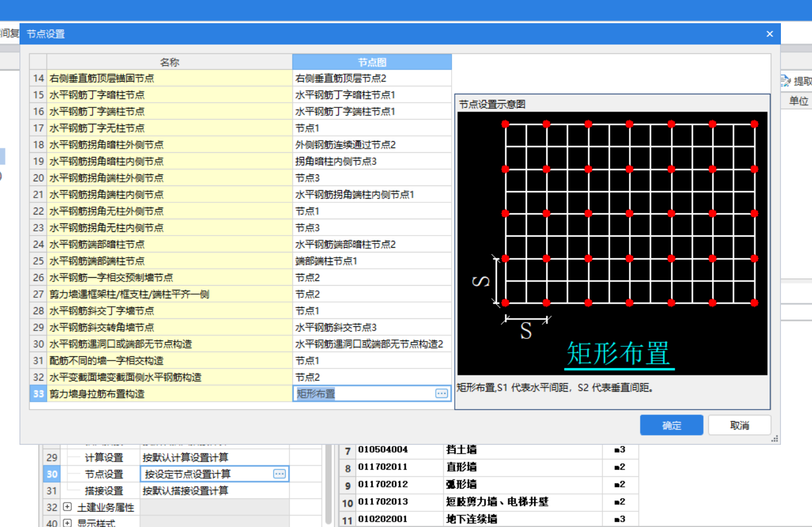Click value 外侧钢筋连续通过节点2
The width and height of the screenshot is (812, 527).
click(x=345, y=144)
